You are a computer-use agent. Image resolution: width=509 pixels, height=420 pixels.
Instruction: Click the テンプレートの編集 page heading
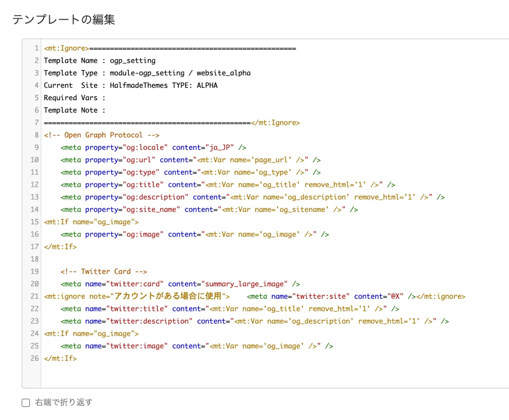pos(64,19)
